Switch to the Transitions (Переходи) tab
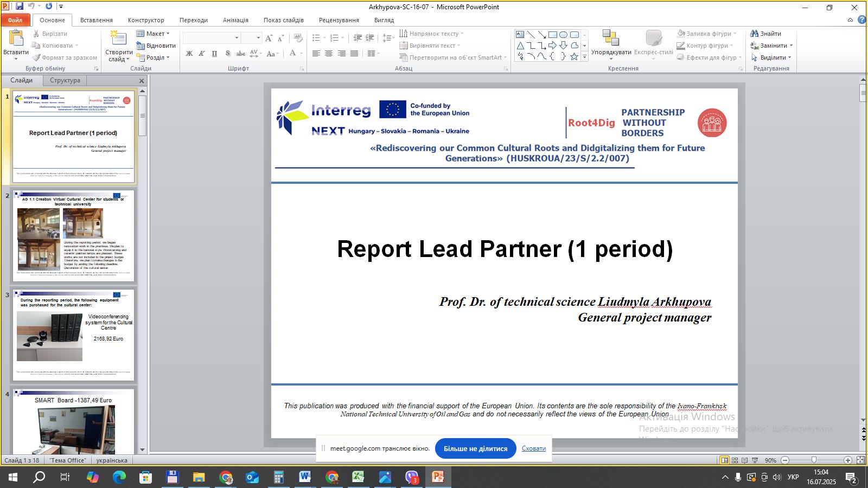Image resolution: width=868 pixels, height=488 pixels. click(x=194, y=20)
